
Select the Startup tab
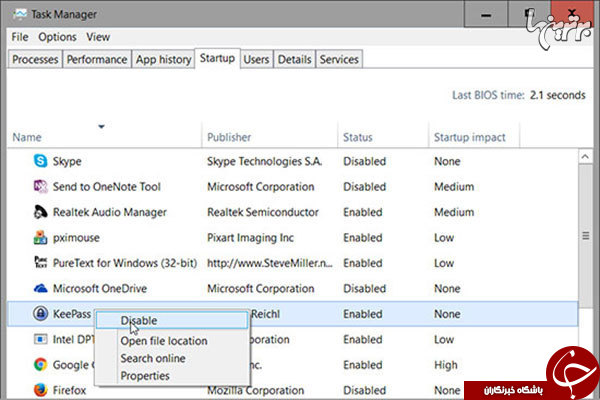coord(217,58)
